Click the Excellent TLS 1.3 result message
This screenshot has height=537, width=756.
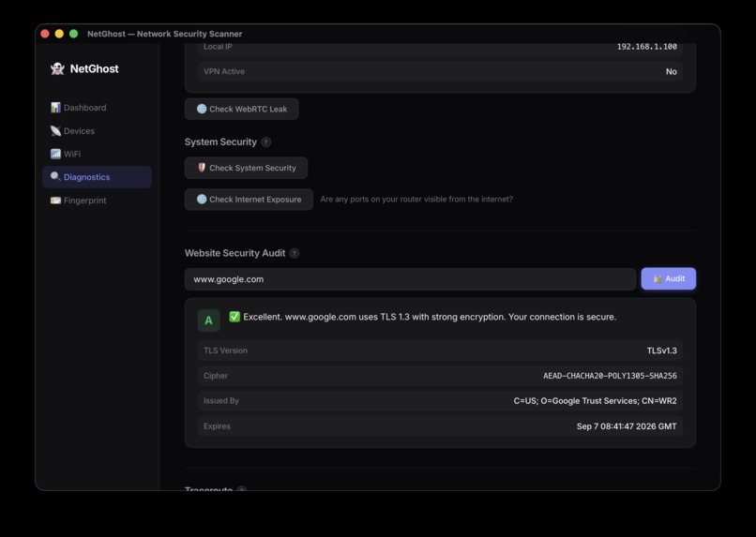tap(430, 317)
